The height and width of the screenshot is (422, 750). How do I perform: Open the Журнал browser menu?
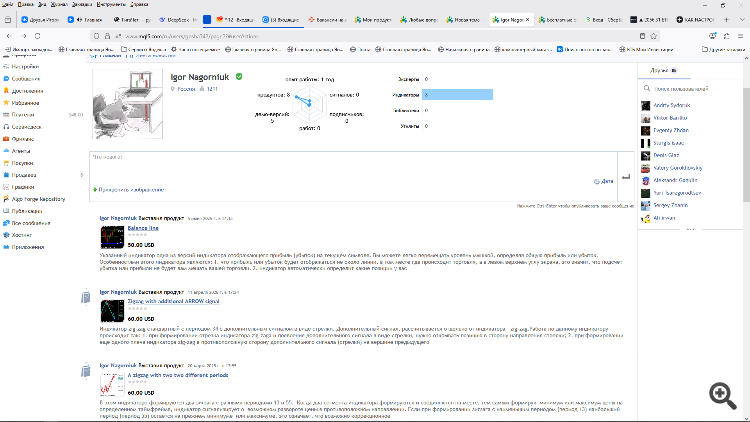(59, 4)
